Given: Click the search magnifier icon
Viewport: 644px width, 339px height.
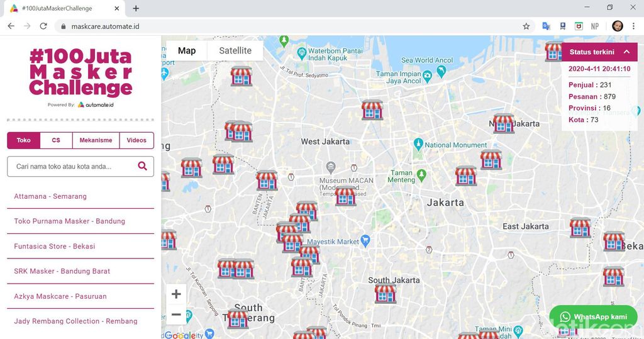Looking at the screenshot, I should (142, 166).
